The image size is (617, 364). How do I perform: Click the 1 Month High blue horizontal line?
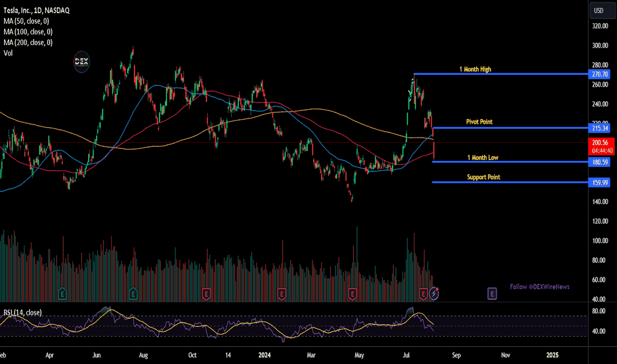[500, 74]
